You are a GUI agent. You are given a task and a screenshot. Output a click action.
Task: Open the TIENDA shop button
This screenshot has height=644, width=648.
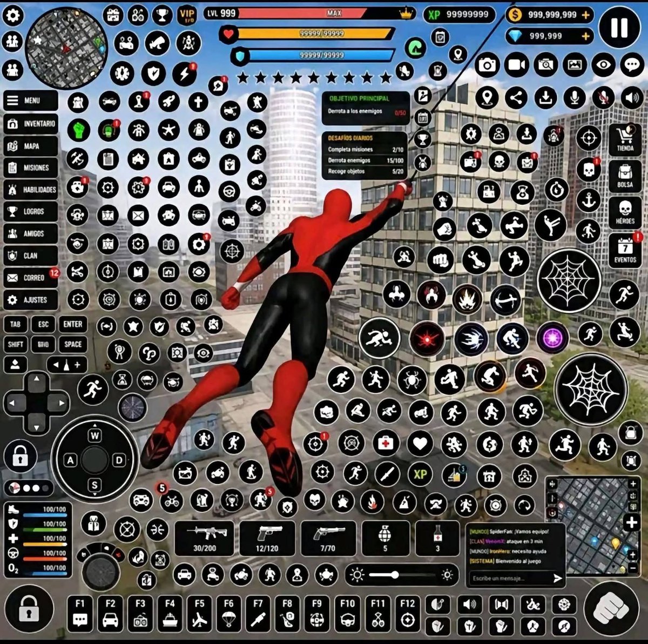(625, 139)
